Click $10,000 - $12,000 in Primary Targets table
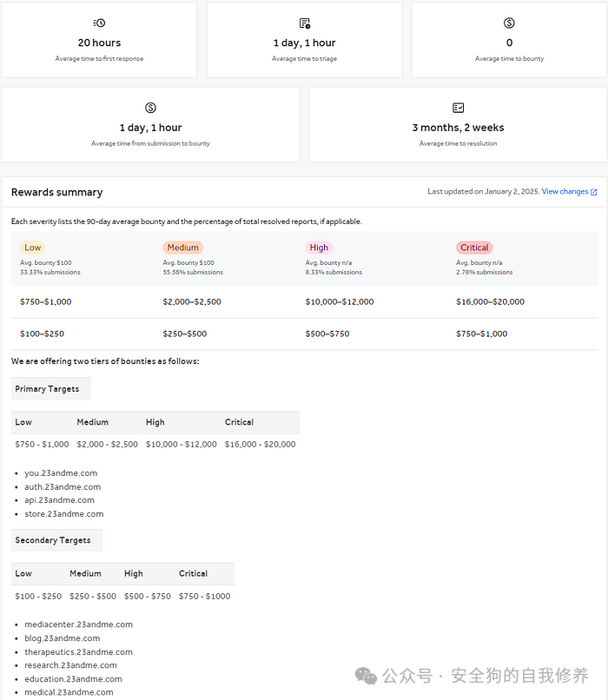Viewport: 608px width, 700px height. pyautogui.click(x=182, y=445)
